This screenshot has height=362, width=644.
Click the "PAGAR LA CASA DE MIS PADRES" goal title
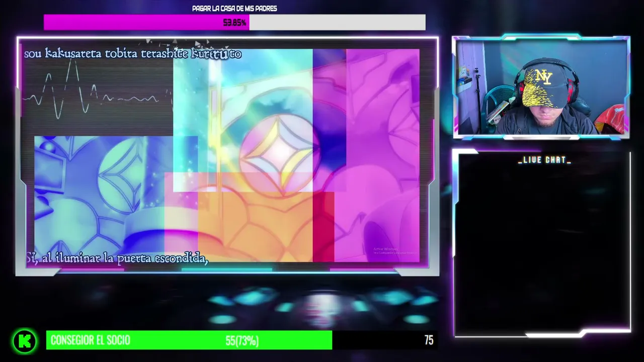point(234,9)
